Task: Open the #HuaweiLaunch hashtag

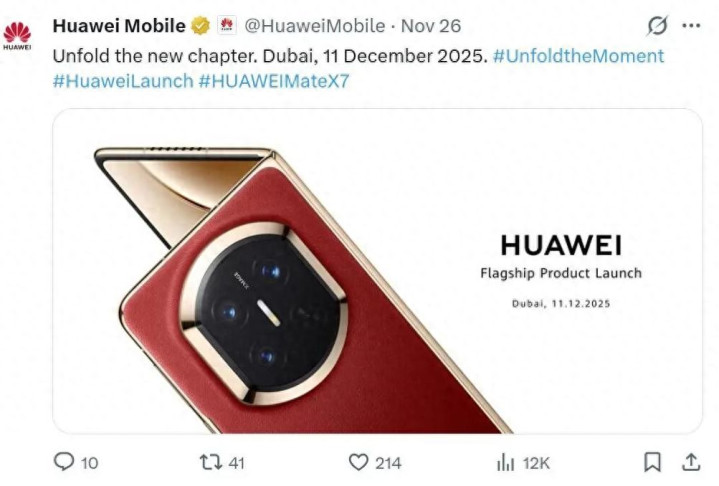Action: [123, 81]
